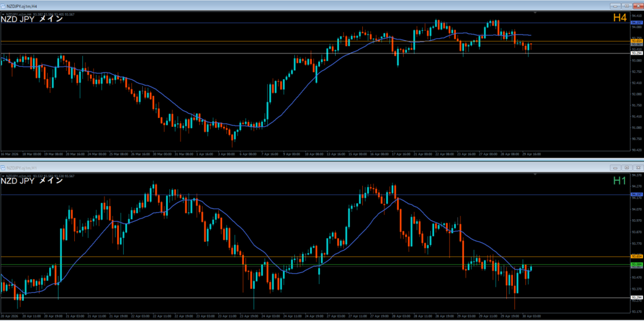This screenshot has height=321, width=644.
Task: Click the chart shift triangle on H4 chart
Action: [x=535, y=13]
